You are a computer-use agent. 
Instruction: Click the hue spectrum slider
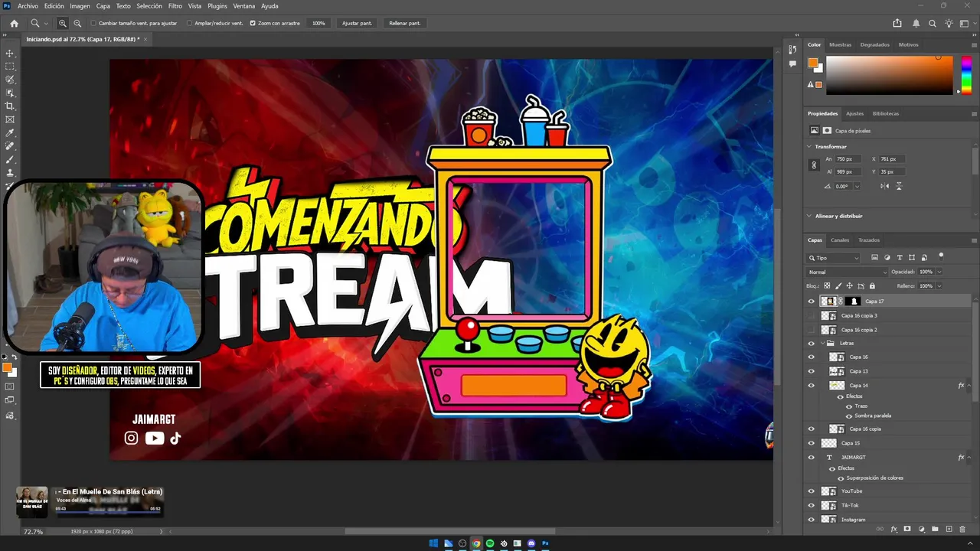click(966, 76)
